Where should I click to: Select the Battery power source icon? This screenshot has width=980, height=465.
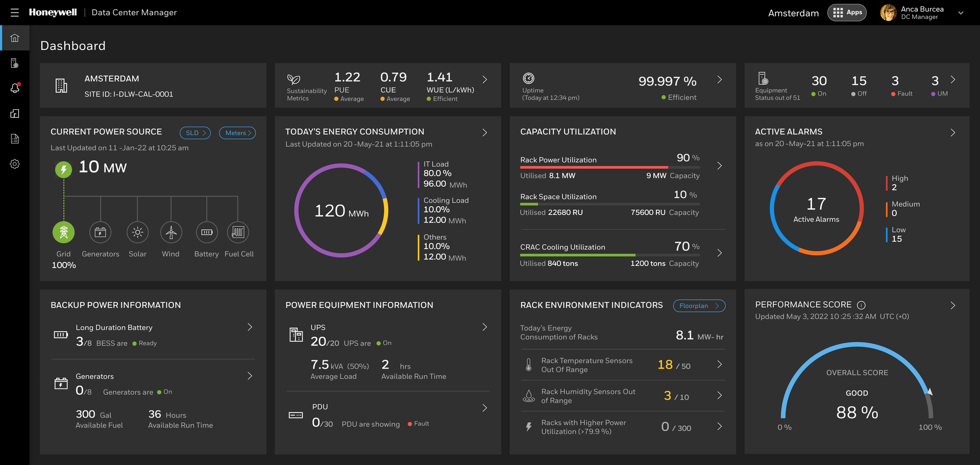[206, 232]
